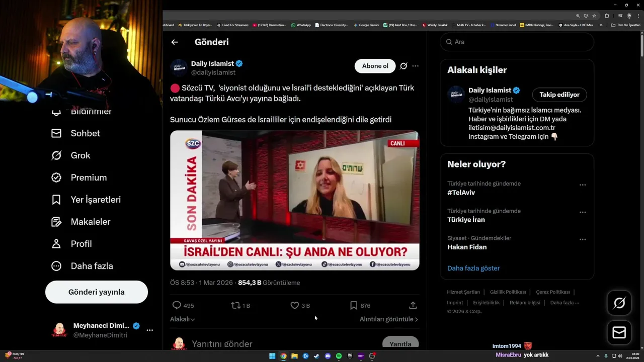This screenshot has width=644, height=362.
Task: Click Windows Start button in taskbar
Action: pos(272,356)
